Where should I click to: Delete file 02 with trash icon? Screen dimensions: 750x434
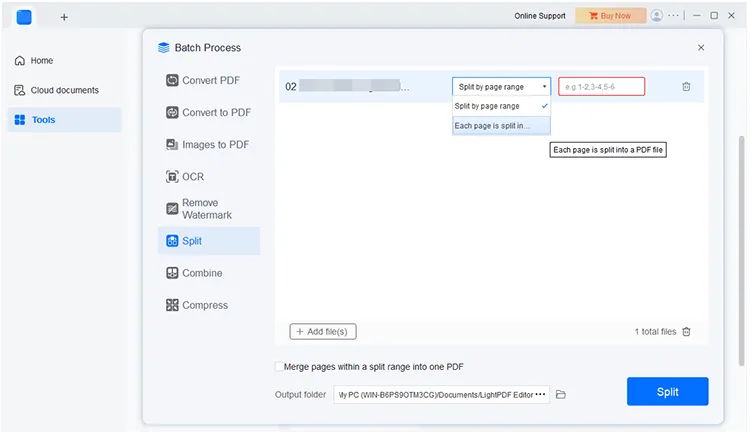(686, 87)
